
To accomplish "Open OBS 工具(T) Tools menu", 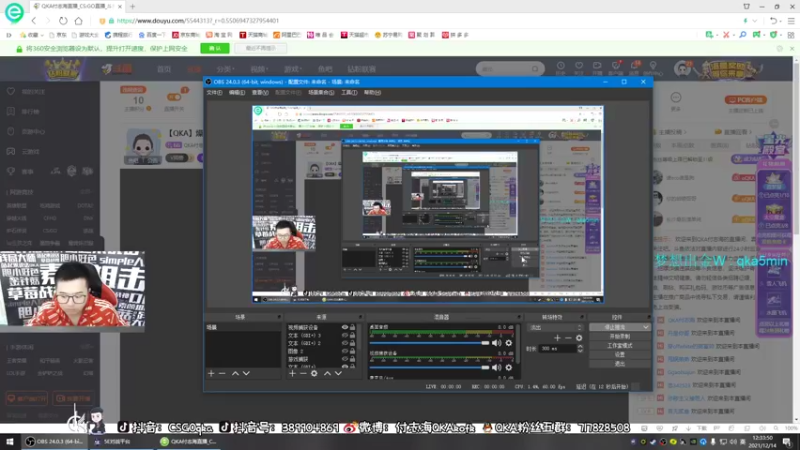I will pos(349,93).
